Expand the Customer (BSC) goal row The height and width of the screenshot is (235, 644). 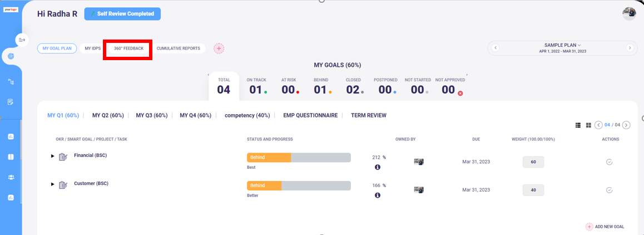tap(53, 184)
